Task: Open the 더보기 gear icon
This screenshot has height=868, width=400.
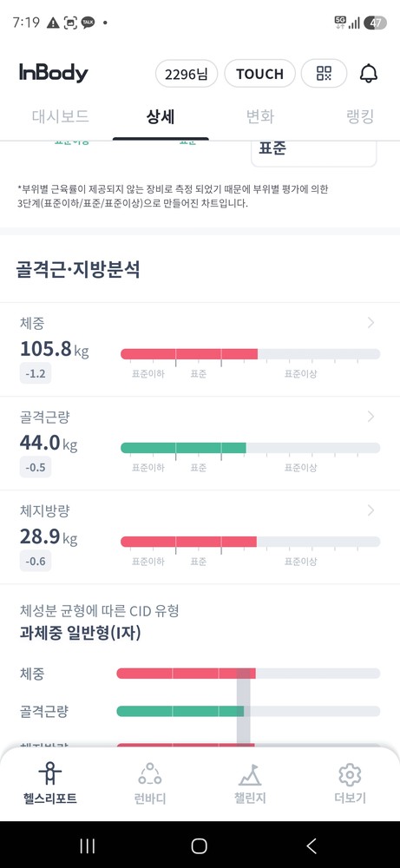Action: pos(350,774)
